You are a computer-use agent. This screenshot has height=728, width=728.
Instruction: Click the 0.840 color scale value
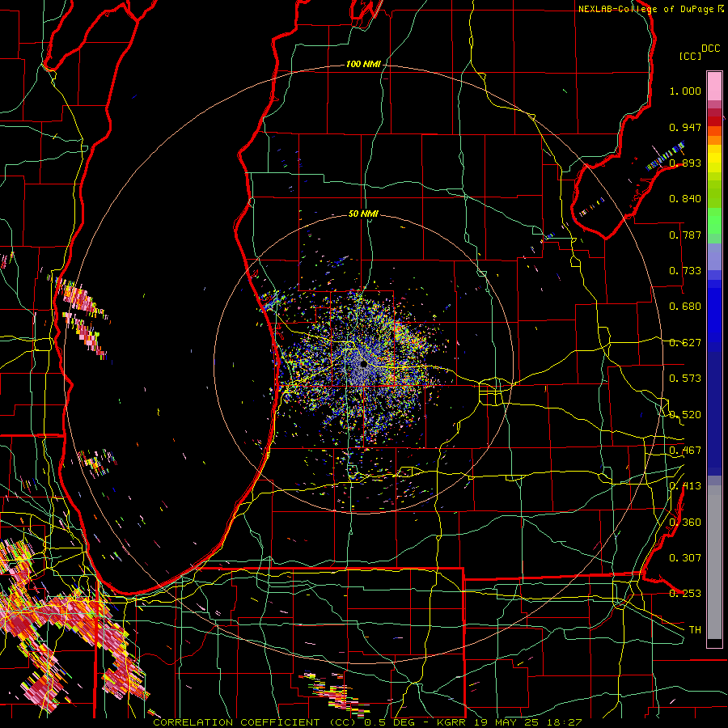685,199
